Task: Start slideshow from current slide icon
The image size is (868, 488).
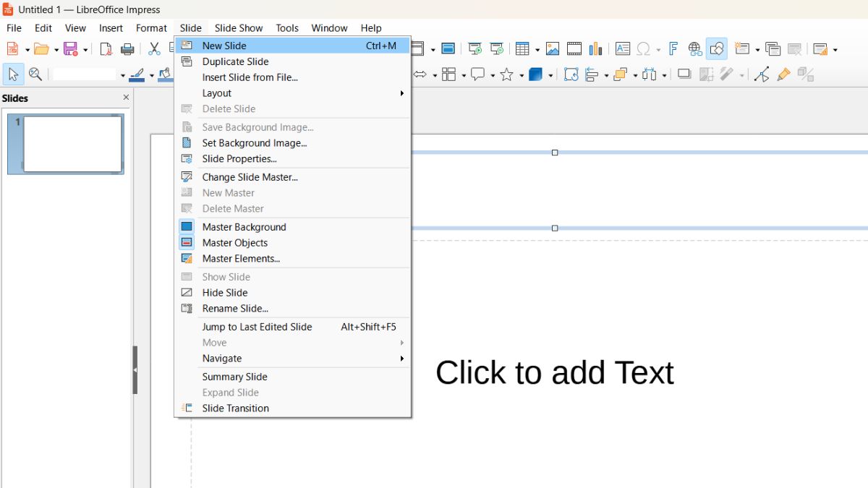Action: coord(497,49)
